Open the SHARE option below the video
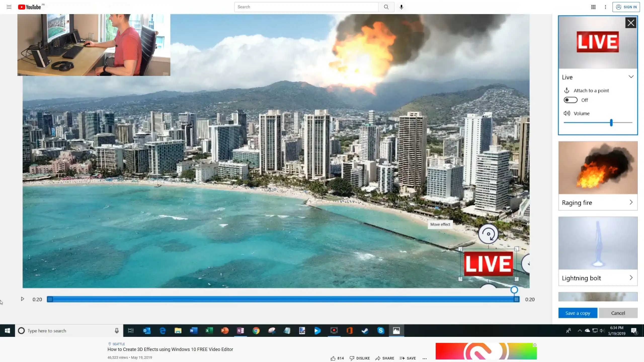The width and height of the screenshot is (644, 362). (x=385, y=358)
